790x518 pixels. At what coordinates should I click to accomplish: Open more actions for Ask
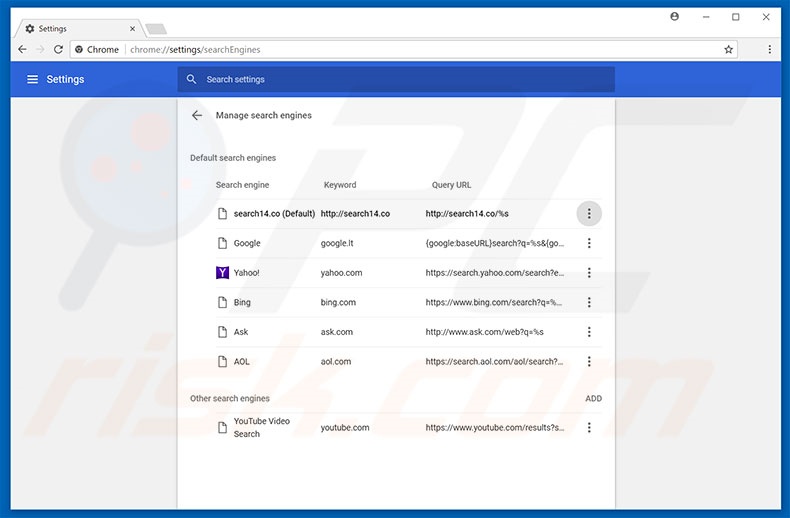coord(589,332)
